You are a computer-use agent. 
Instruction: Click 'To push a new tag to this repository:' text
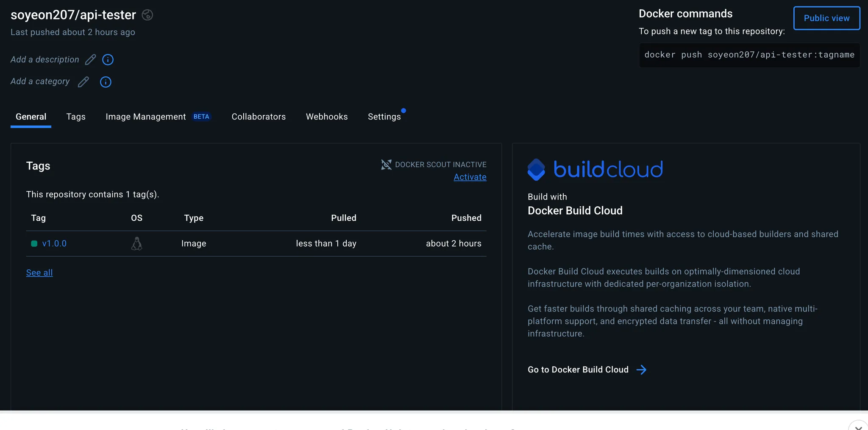pyautogui.click(x=712, y=31)
